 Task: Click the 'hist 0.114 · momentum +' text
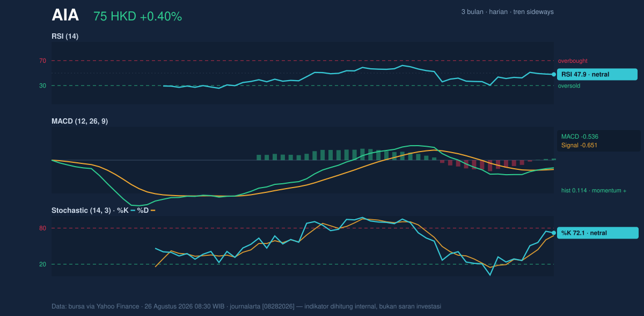594,190
